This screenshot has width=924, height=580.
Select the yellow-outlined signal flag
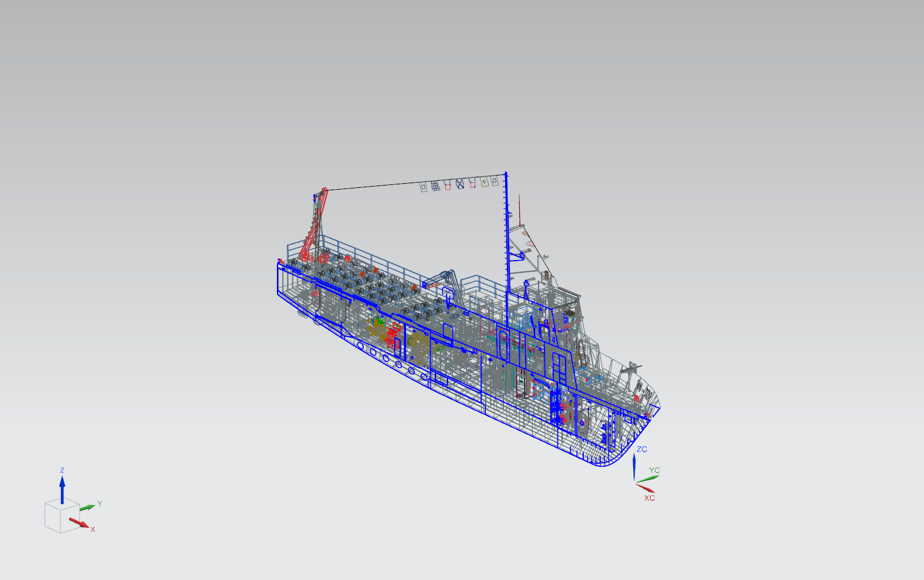coord(485,182)
